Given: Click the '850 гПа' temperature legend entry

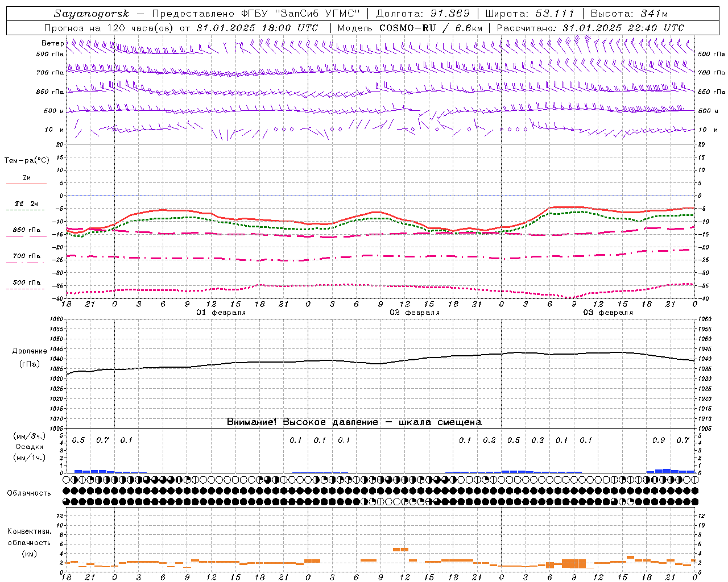Looking at the screenshot, I should (26, 230).
